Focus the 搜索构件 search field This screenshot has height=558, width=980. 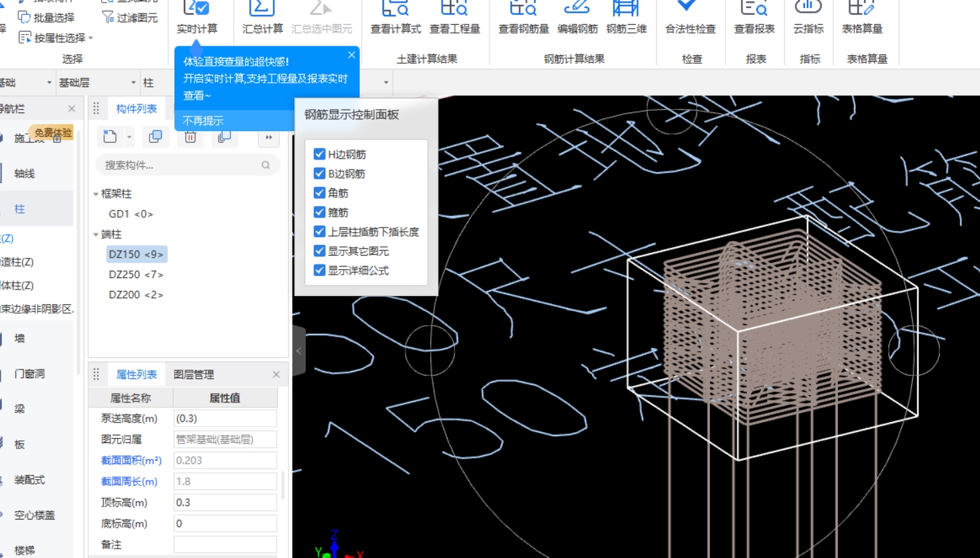[187, 165]
